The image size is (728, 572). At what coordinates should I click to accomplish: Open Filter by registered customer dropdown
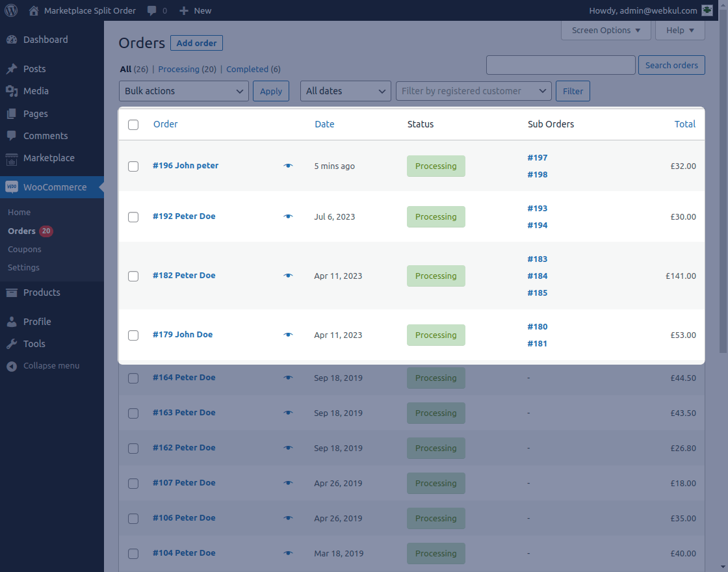474,91
